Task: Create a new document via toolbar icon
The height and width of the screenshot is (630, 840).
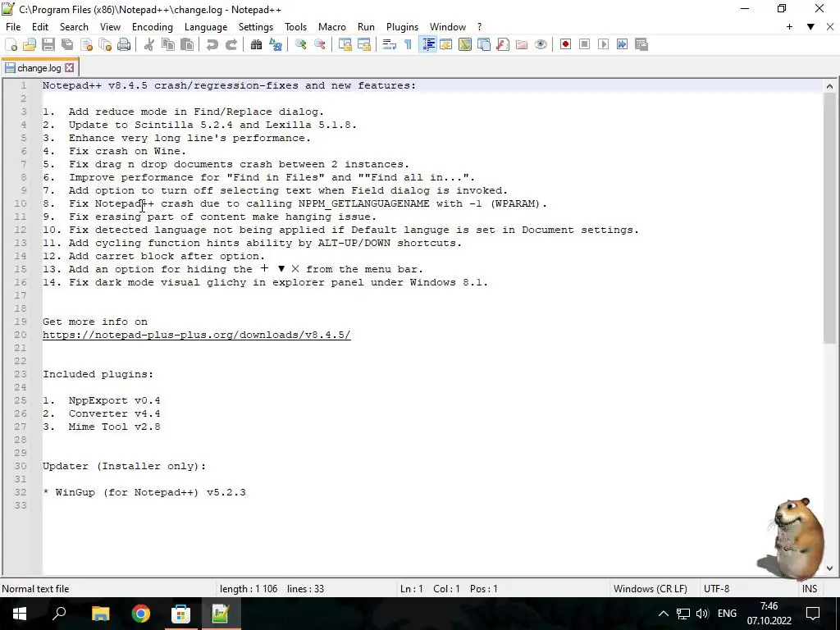Action: click(11, 44)
